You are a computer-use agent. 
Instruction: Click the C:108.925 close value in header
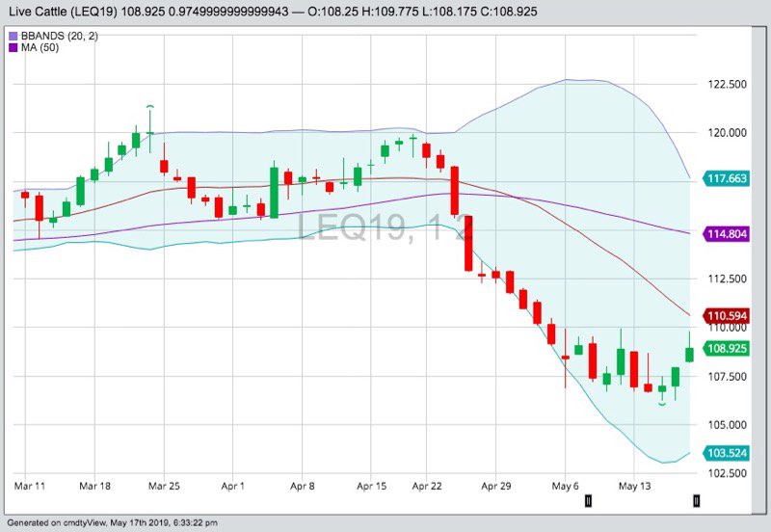click(509, 12)
